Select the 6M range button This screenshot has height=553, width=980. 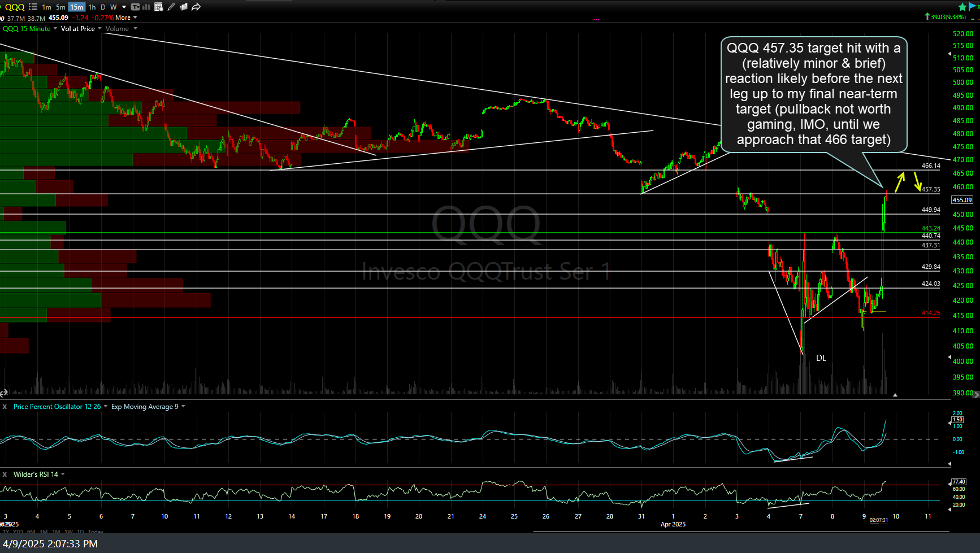click(x=31, y=532)
